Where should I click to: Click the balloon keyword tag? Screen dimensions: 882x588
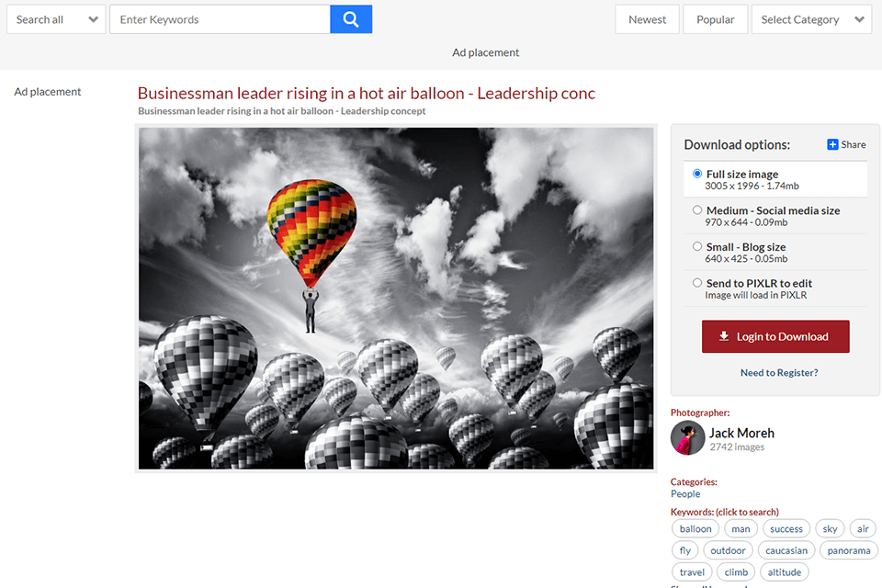(695, 528)
